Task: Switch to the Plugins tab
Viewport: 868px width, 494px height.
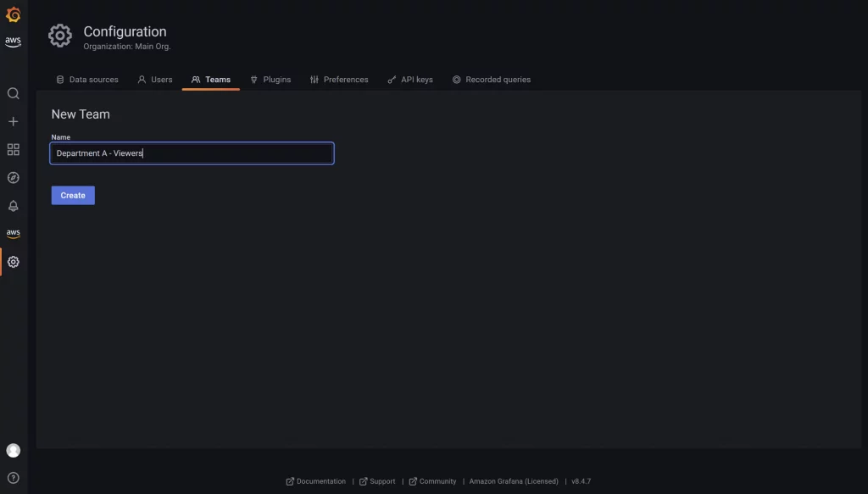Action: coord(270,79)
